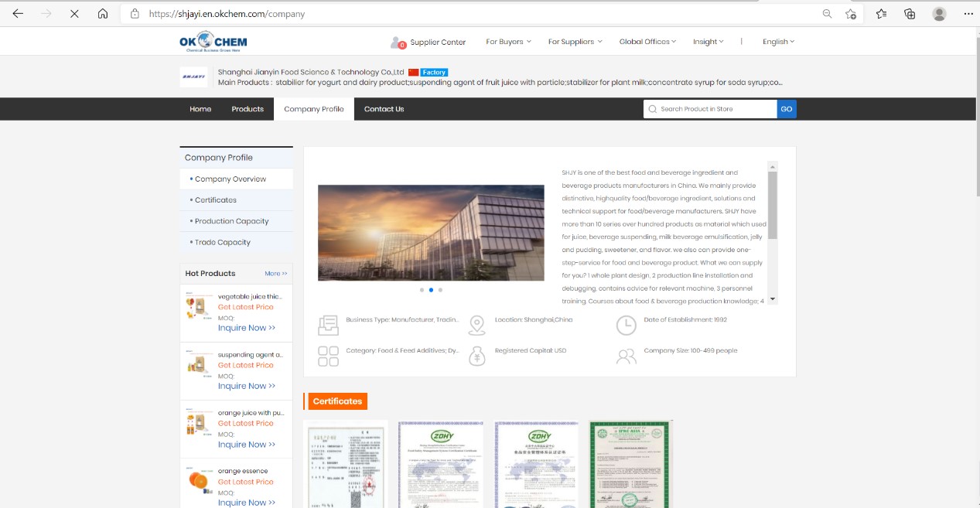The width and height of the screenshot is (980, 508).
Task: Open the Favorites list
Action: 882,14
